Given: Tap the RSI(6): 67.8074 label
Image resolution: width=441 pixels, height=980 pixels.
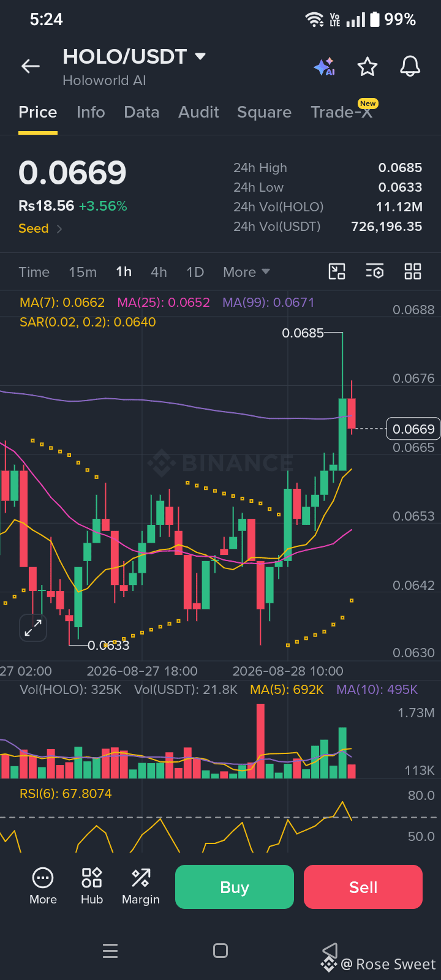Looking at the screenshot, I should coord(66,794).
